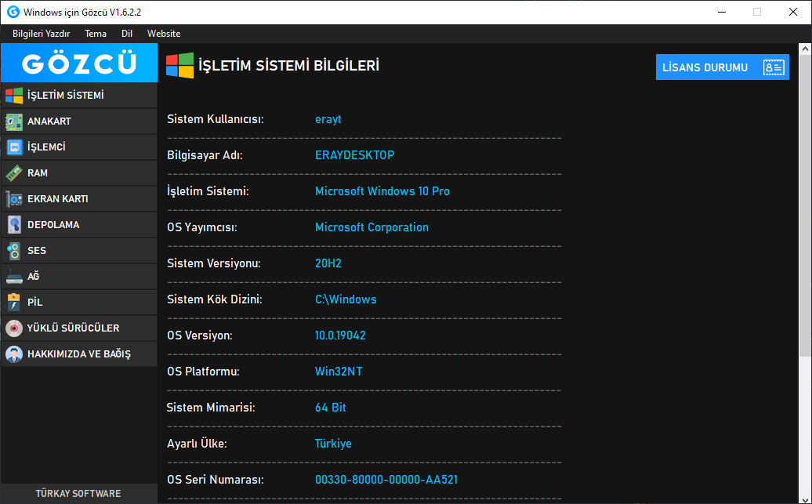The width and height of the screenshot is (812, 504).
Task: Open the LİSANS DURUMU license status
Action: [723, 67]
